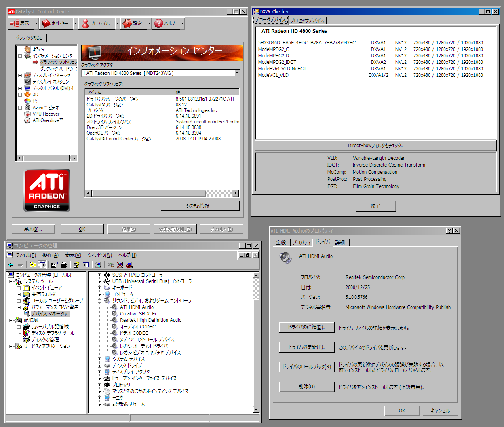This screenshot has width=504, height=427.
Task: Click right arrow of Catalyst tree horizontal scrollbar
Action: click(74, 158)
